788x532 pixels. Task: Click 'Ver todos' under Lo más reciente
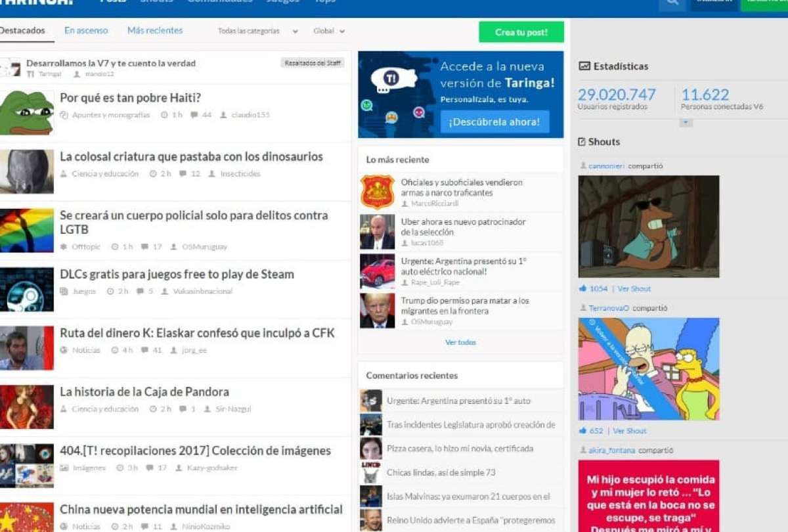[460, 342]
